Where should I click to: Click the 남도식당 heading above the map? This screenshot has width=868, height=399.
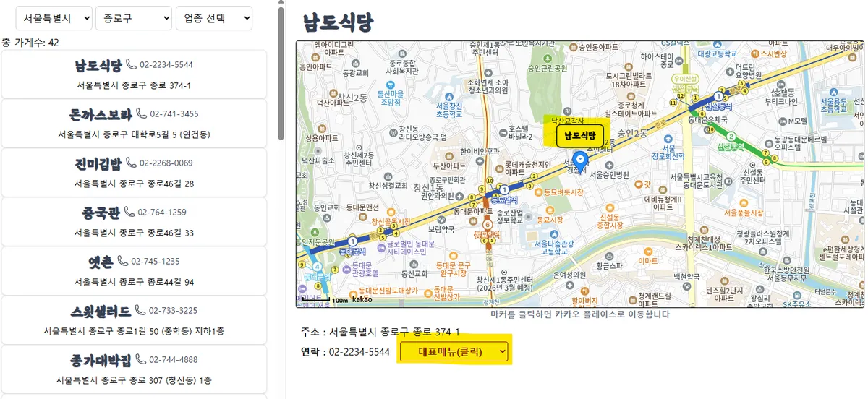point(339,22)
